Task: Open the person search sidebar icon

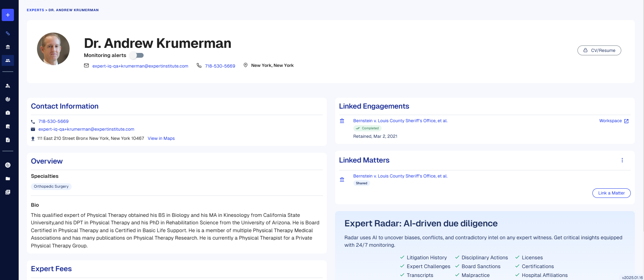Action: pos(8,86)
